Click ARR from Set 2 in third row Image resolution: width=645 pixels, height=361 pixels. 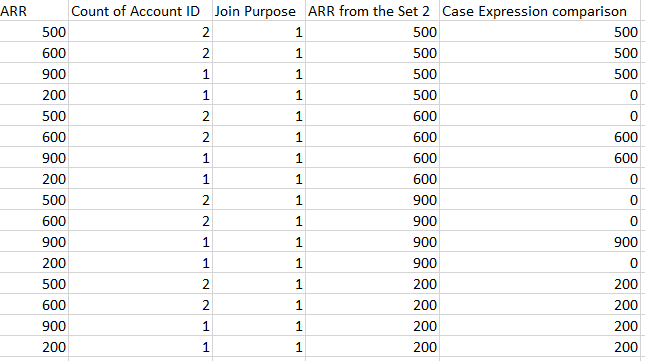point(372,74)
